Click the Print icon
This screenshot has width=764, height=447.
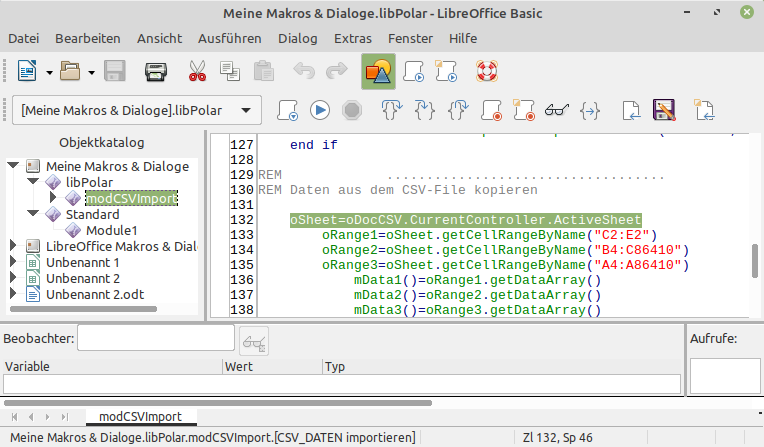tap(156, 72)
